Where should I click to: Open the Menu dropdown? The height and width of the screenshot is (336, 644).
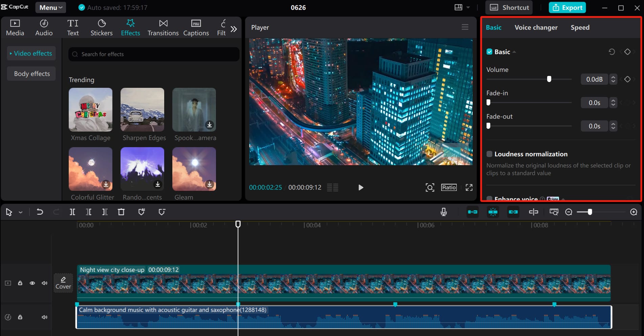pyautogui.click(x=50, y=7)
